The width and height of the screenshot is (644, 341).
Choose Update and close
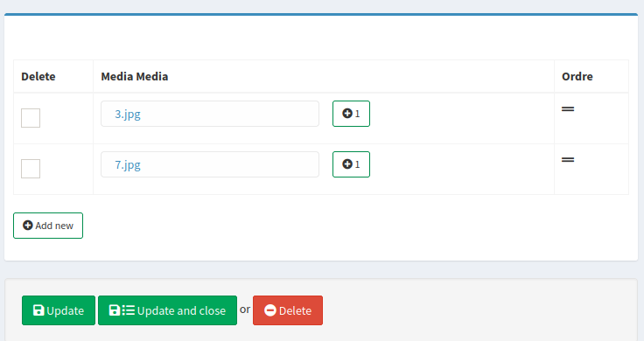pyautogui.click(x=168, y=310)
